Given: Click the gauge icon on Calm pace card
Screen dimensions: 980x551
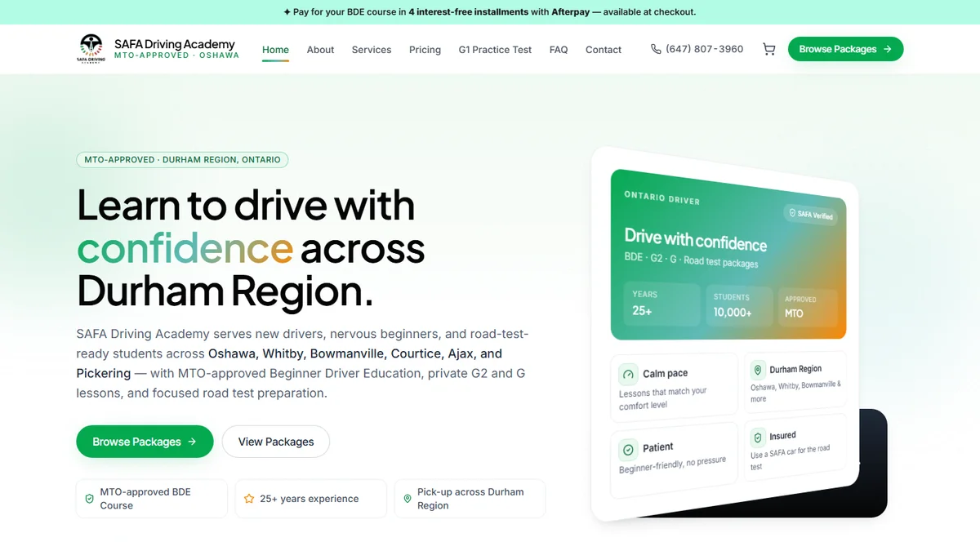Looking at the screenshot, I should point(628,374).
